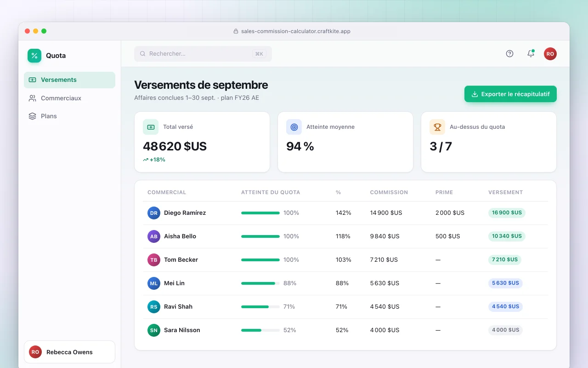
Task: Click the +18% trend indicator
Action: tap(154, 160)
